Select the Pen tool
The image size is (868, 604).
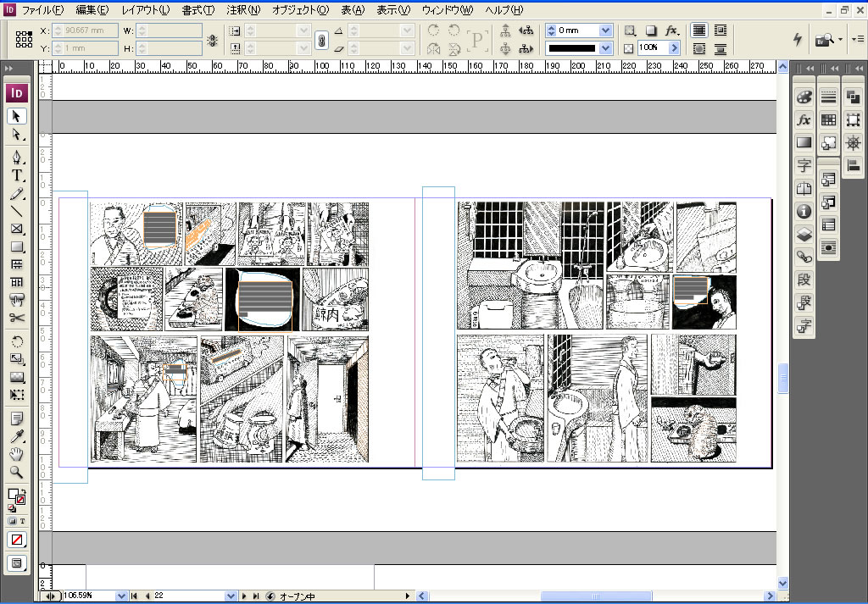[x=17, y=157]
